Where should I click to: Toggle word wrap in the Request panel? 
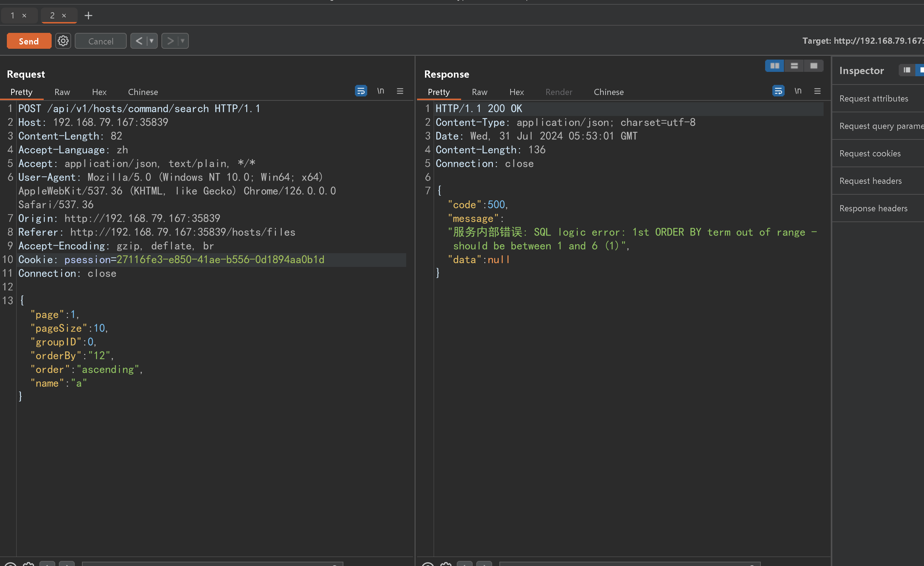[361, 91]
